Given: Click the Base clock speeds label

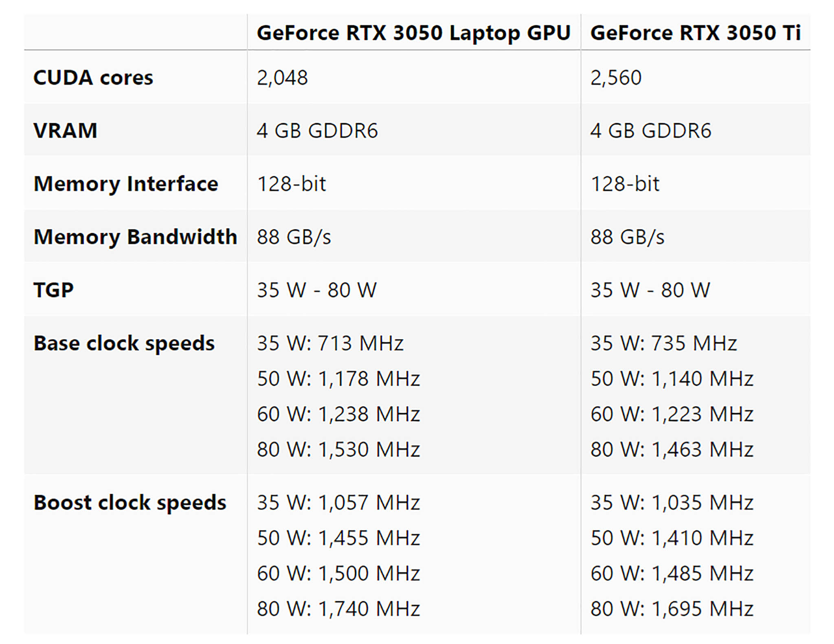Looking at the screenshot, I should 124,343.
